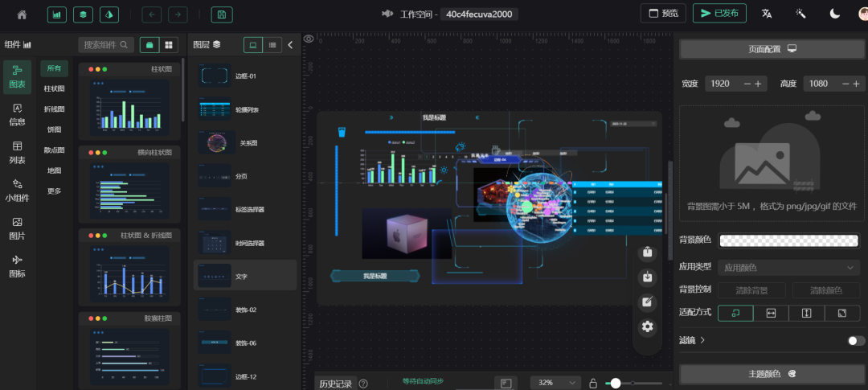
Task: Toggle the 滤镜 filter switch
Action: (856, 340)
